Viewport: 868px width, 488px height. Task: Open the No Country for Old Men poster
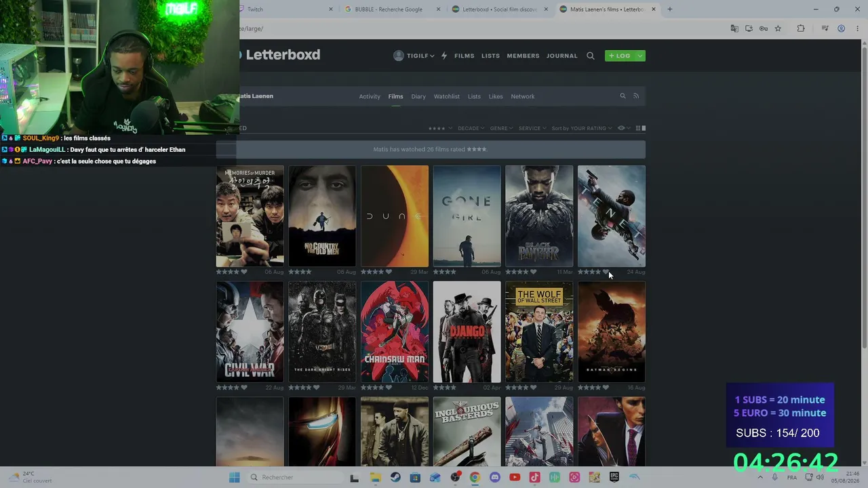(x=322, y=216)
